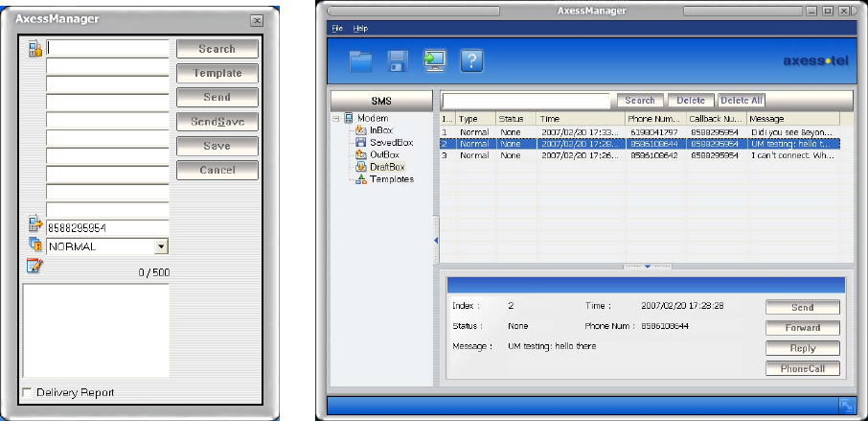Click the SMS panel header
The width and height of the screenshot is (868, 421).
coord(381,102)
